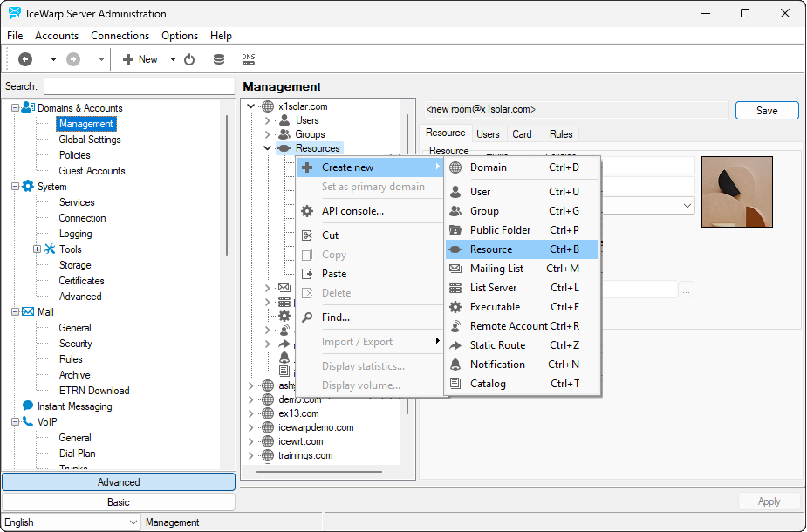The height and width of the screenshot is (532, 807).
Task: Switch to the Rules tab
Action: pos(560,133)
